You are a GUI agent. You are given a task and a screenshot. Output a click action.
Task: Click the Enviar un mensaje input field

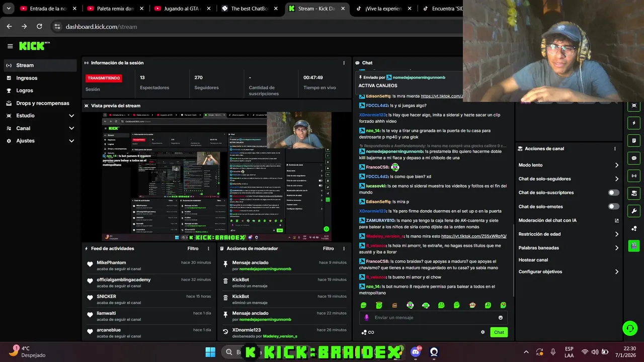(433, 318)
